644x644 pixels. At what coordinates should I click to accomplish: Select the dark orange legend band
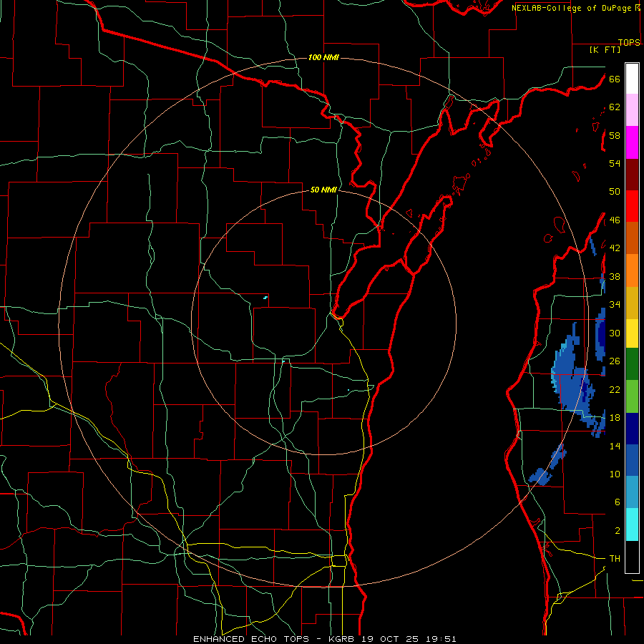coord(632,238)
